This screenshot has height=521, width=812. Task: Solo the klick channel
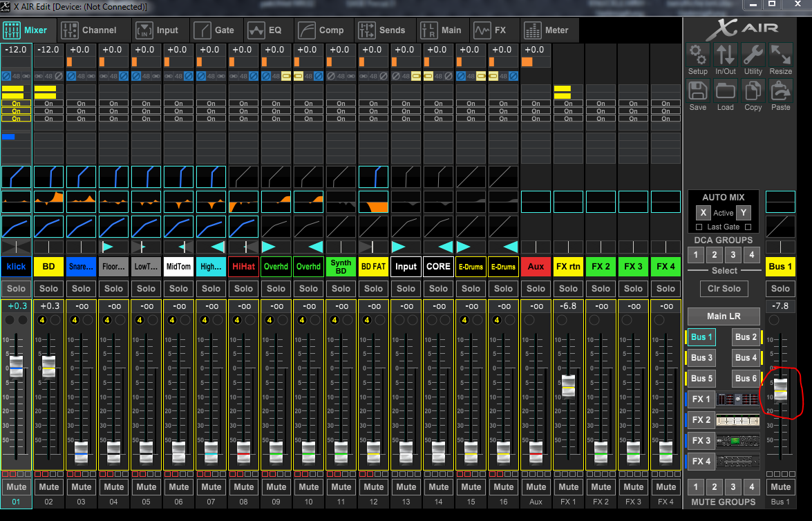pos(16,288)
